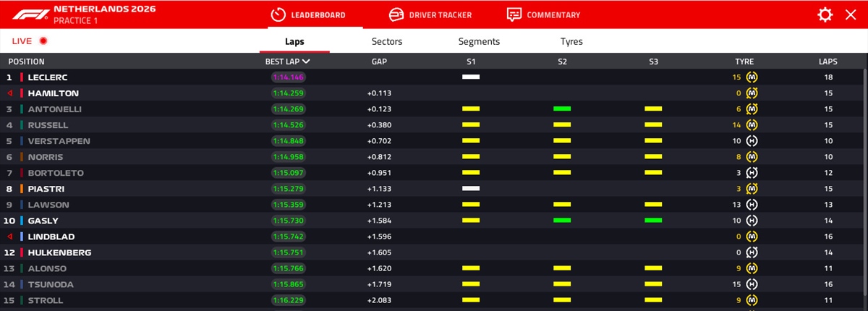This screenshot has width=868, height=311.
Task: Click the GAP column header
Action: click(x=379, y=61)
